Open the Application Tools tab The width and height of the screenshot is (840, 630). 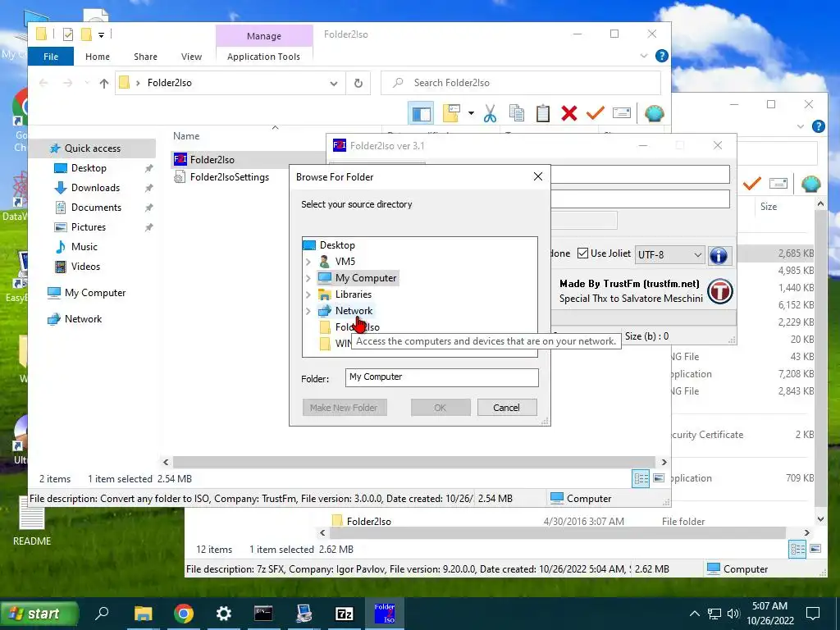[x=263, y=57]
